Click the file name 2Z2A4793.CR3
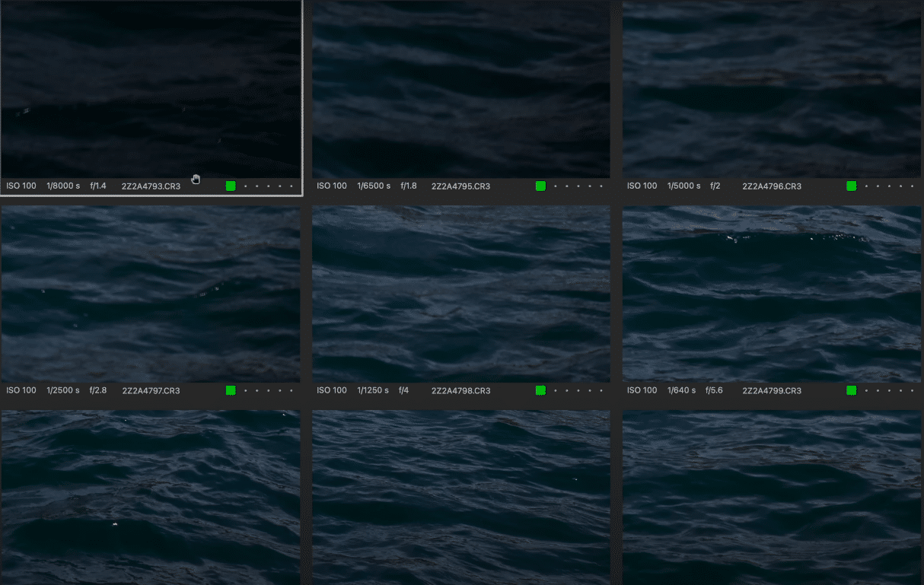The height and width of the screenshot is (585, 924). [151, 186]
